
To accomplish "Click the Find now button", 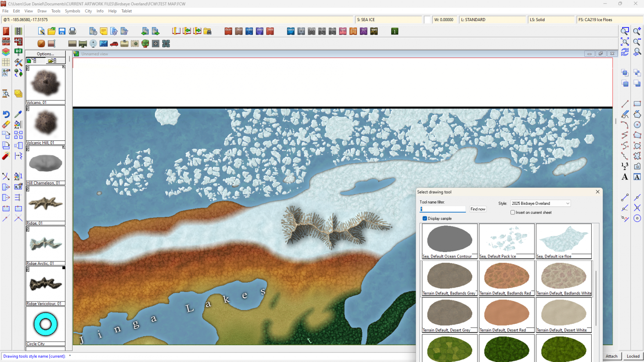I will point(478,209).
